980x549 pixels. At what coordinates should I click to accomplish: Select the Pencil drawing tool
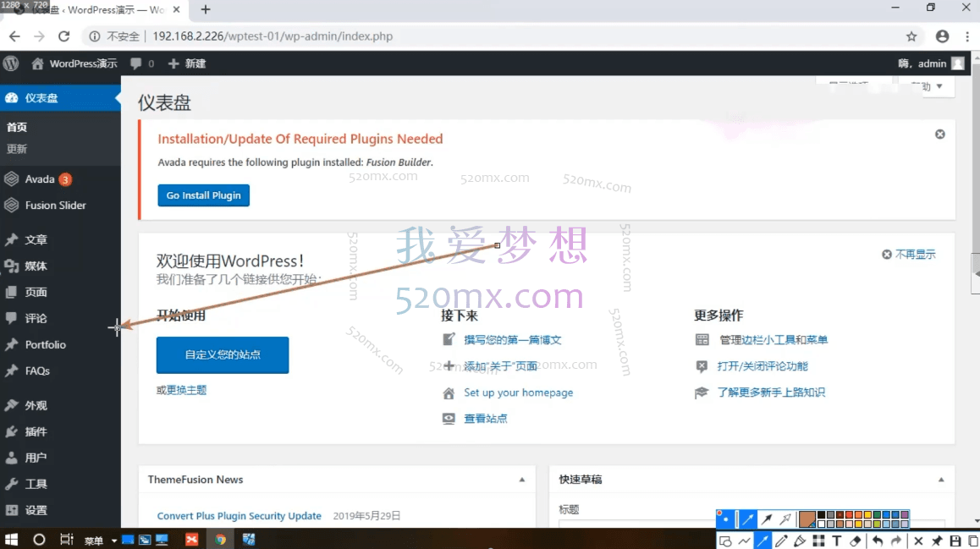coord(782,540)
